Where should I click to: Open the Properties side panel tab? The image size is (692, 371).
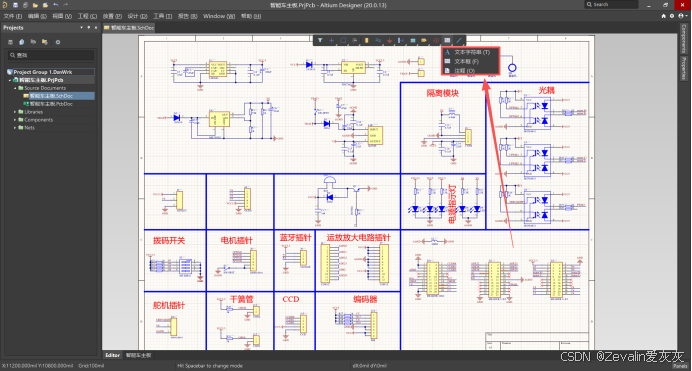(684, 68)
